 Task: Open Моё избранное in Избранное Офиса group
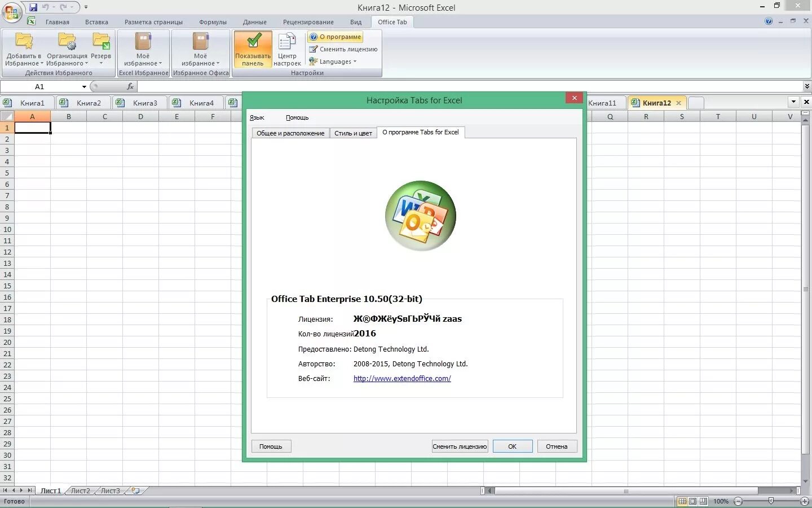click(200, 49)
